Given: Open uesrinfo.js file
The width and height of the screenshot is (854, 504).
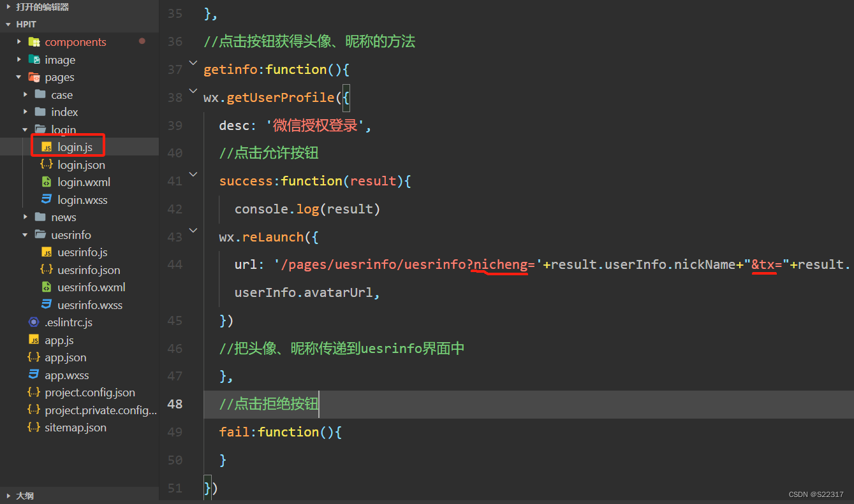Looking at the screenshot, I should click(82, 252).
